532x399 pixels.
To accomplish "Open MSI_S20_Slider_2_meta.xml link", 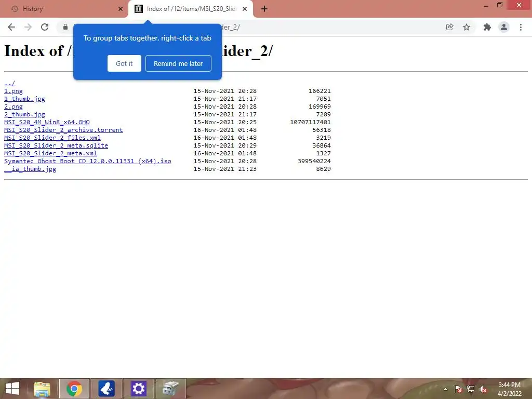I will [x=50, y=153].
